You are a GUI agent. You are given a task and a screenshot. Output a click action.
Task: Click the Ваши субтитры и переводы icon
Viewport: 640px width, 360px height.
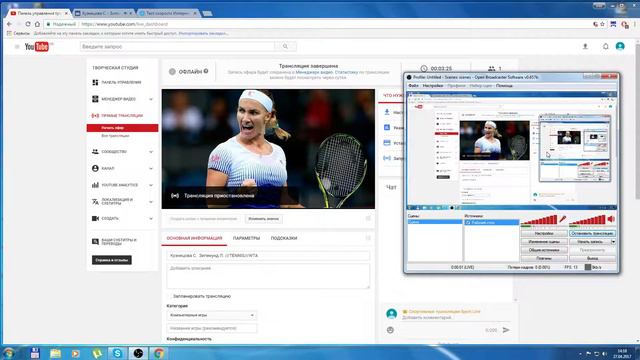(95, 242)
